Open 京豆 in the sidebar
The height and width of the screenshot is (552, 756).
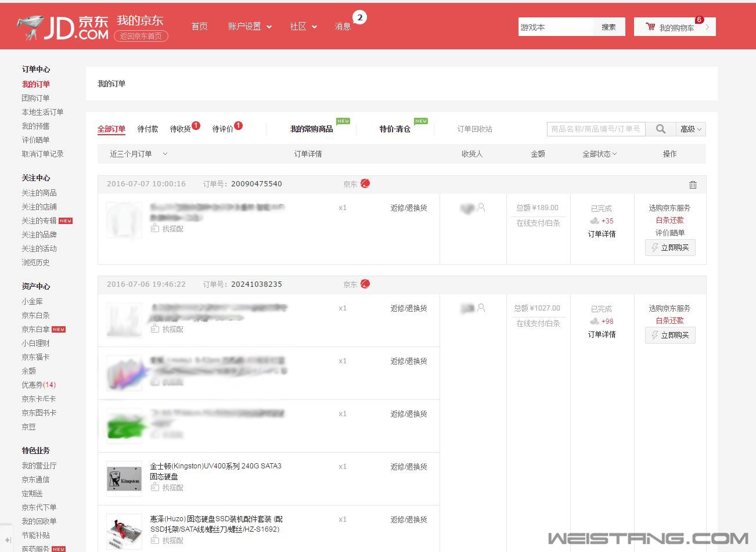[x=29, y=427]
